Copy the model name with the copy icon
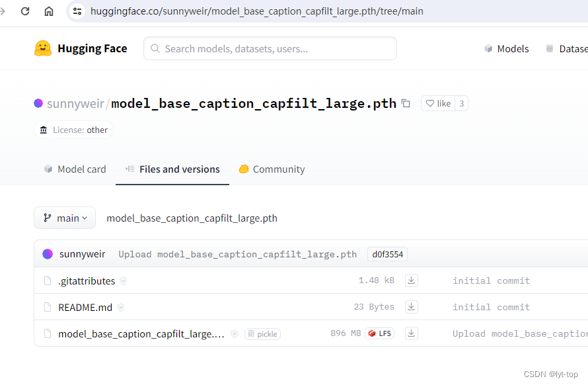Image resolution: width=588 pixels, height=385 pixels. [406, 103]
